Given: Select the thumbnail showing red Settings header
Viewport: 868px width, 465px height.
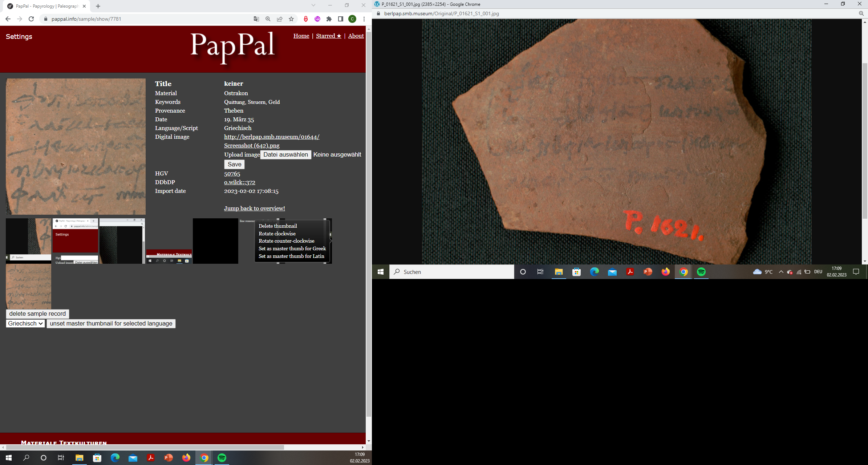Looking at the screenshot, I should (75, 241).
